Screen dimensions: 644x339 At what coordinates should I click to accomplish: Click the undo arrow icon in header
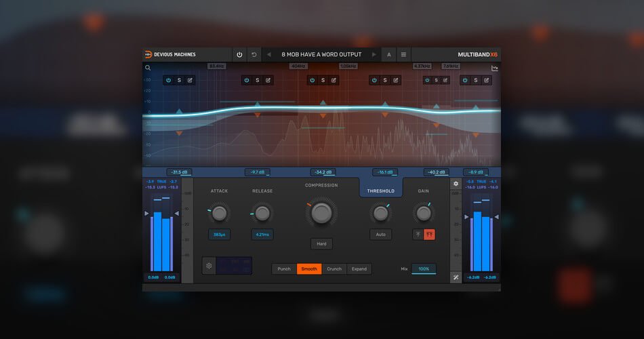point(254,55)
